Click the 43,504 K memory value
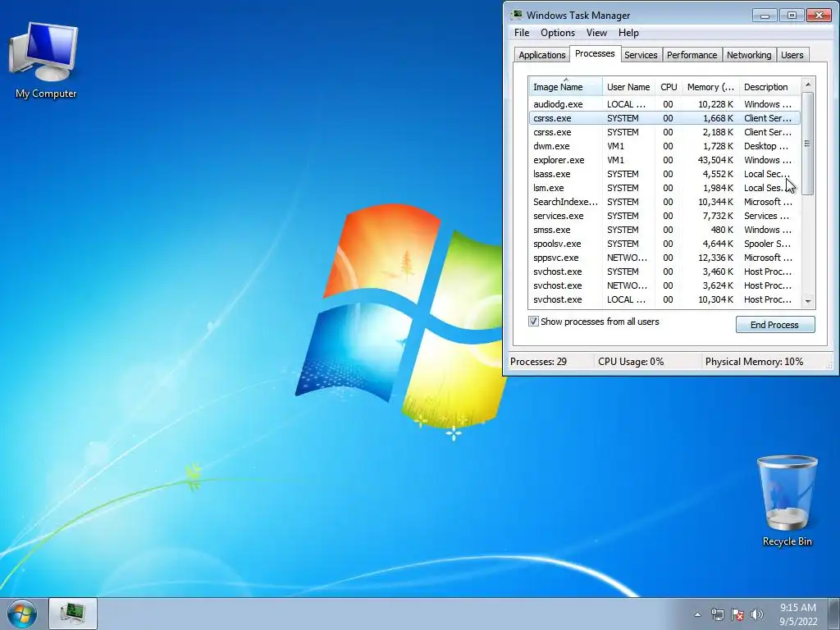Screen dimensions: 840x630 pyautogui.click(x=715, y=160)
